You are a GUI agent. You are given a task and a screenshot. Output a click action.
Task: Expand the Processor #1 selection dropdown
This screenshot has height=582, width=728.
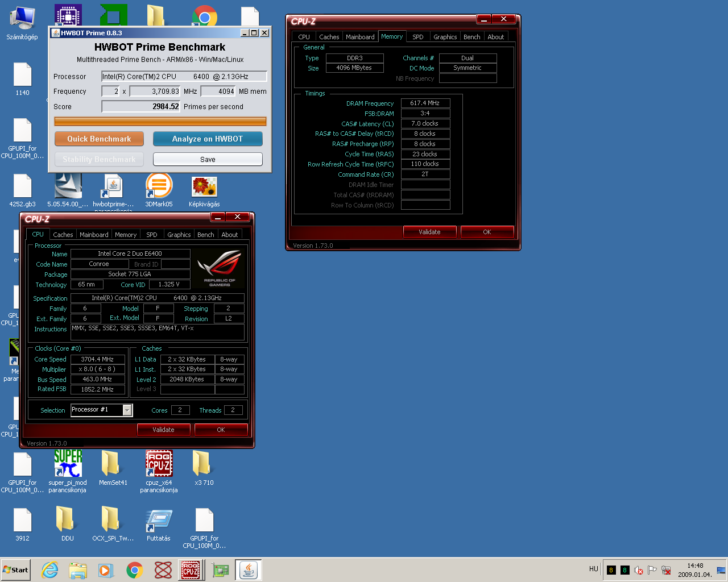pos(127,410)
